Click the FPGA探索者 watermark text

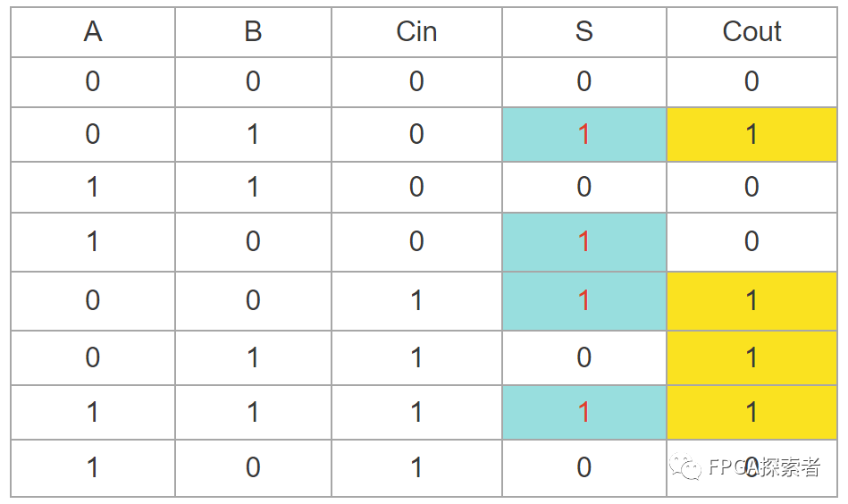(x=763, y=467)
